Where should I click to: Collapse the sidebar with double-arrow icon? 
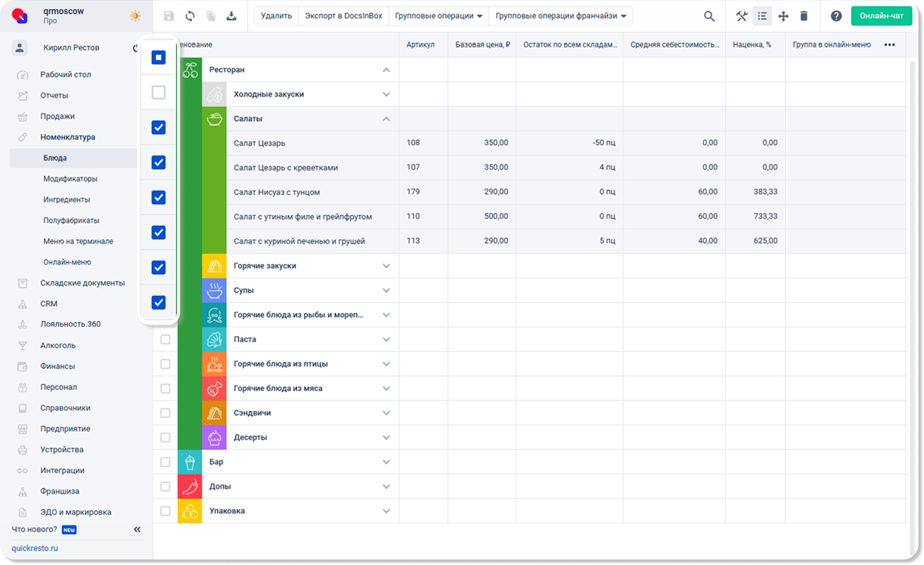pyautogui.click(x=137, y=529)
